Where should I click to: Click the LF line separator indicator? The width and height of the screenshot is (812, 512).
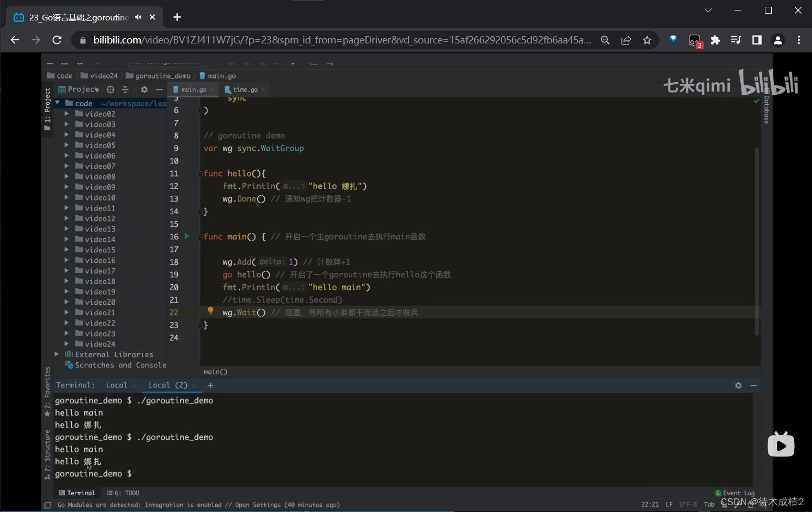click(x=669, y=505)
